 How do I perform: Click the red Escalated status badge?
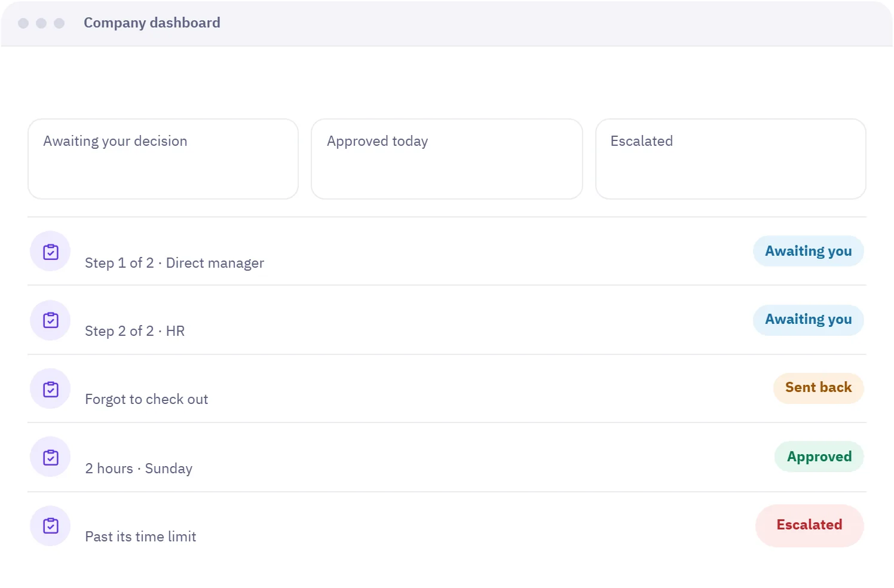(x=810, y=525)
